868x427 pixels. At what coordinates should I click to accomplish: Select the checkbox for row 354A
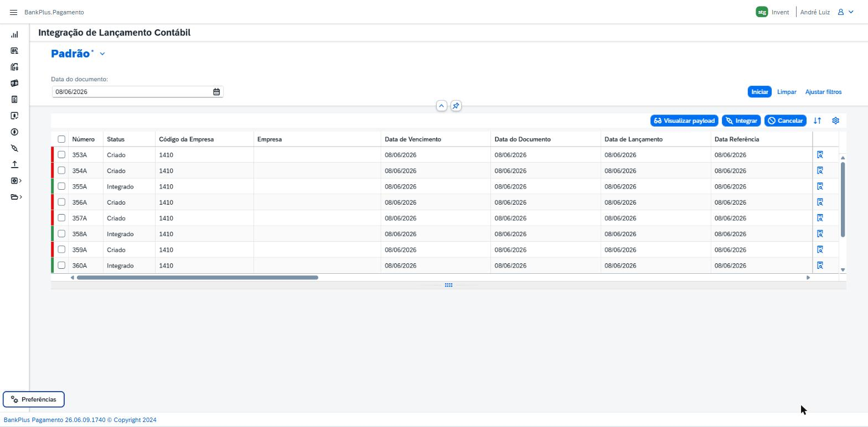coord(61,170)
